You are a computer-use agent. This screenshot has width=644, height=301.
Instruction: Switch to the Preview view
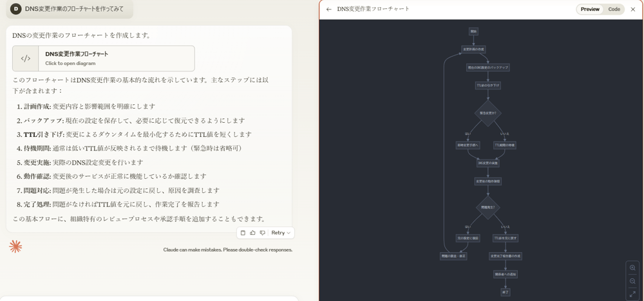[x=590, y=9]
